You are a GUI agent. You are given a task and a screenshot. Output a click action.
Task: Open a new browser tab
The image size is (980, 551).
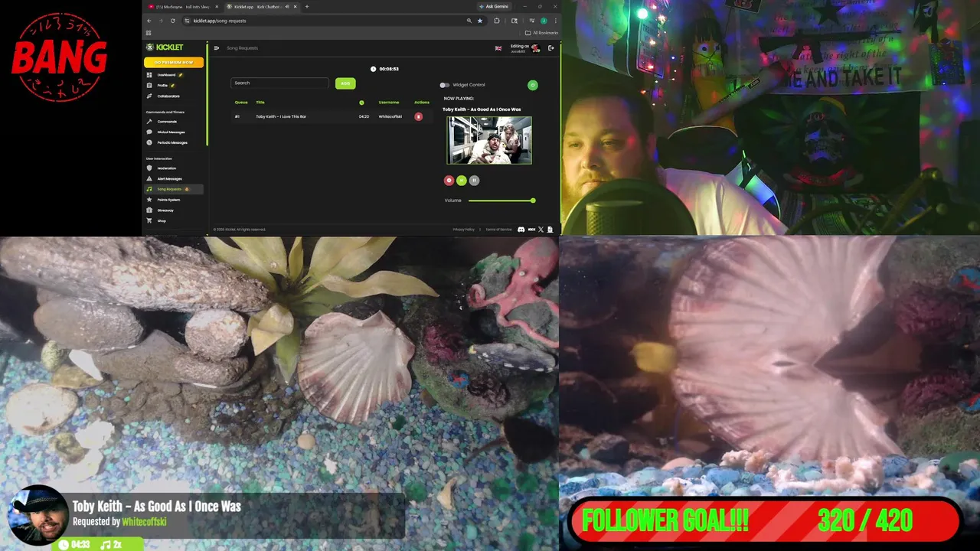coord(307,7)
